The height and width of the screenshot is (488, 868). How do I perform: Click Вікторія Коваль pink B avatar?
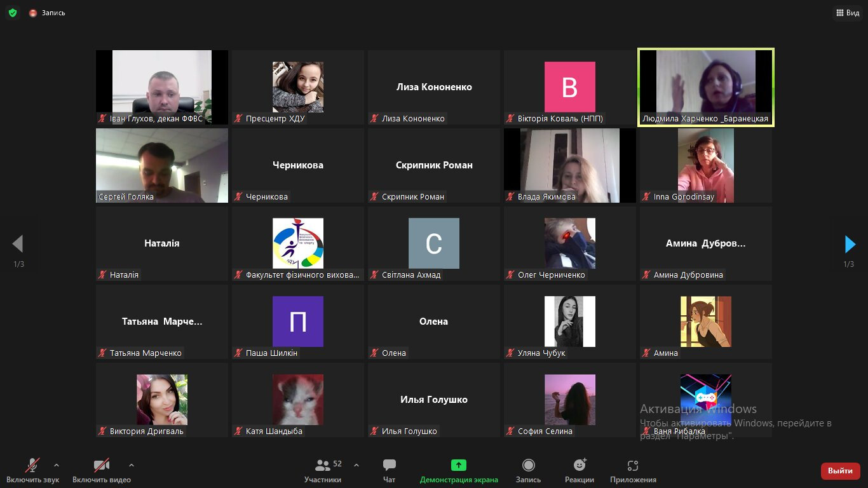(x=570, y=87)
